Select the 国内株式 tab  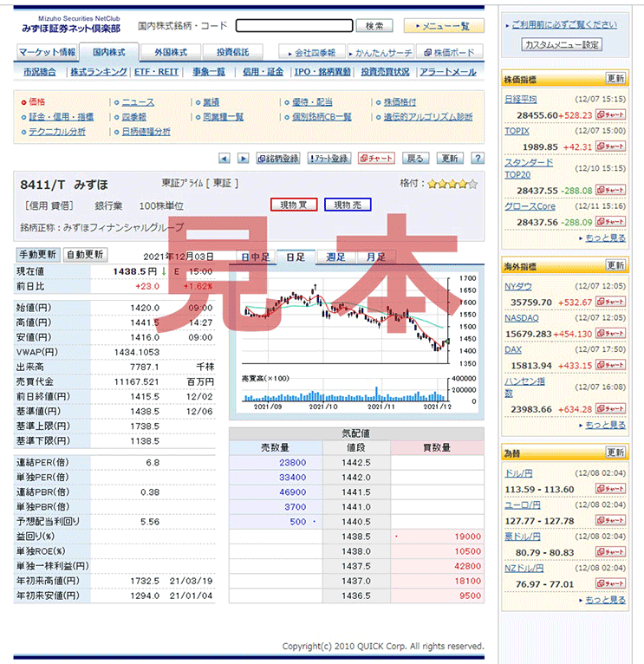pos(109,53)
